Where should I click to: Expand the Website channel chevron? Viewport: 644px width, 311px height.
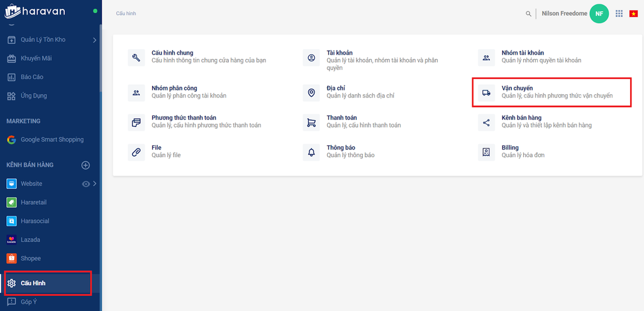[95, 184]
